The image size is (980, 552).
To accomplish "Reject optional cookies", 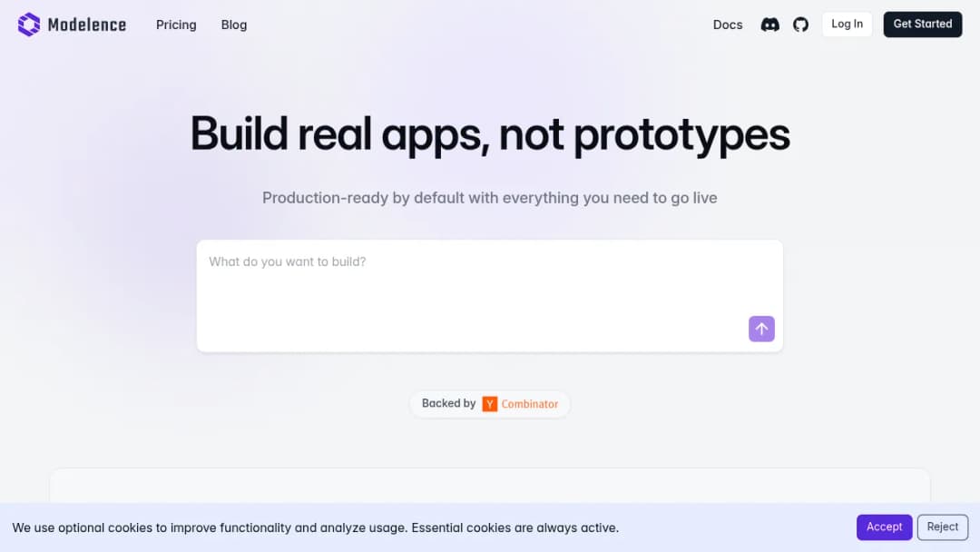I will pos(943,527).
